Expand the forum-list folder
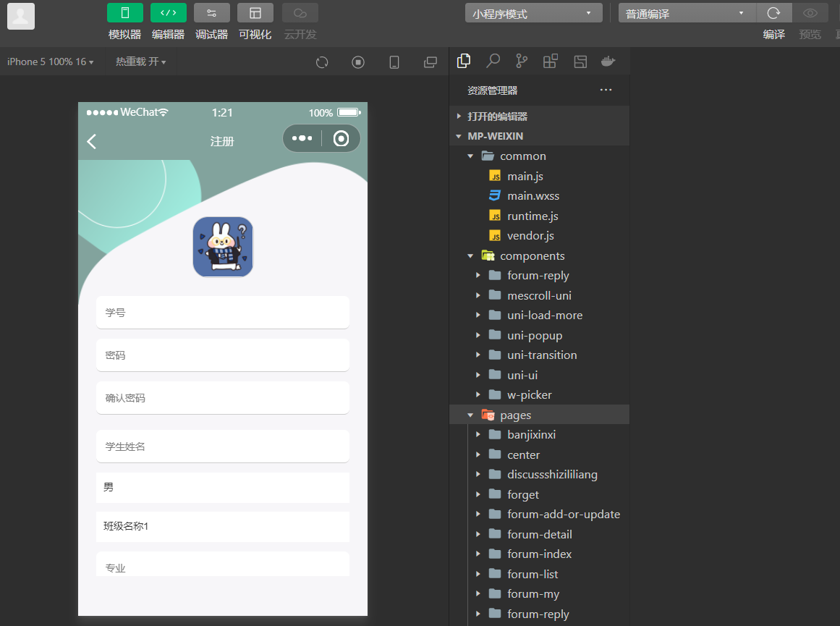 point(540,574)
